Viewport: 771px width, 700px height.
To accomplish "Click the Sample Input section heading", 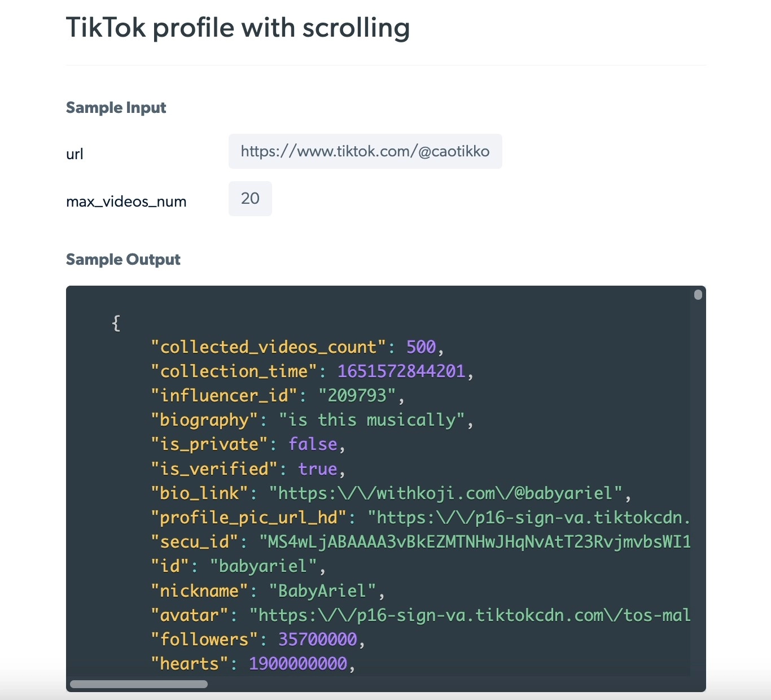I will point(116,107).
